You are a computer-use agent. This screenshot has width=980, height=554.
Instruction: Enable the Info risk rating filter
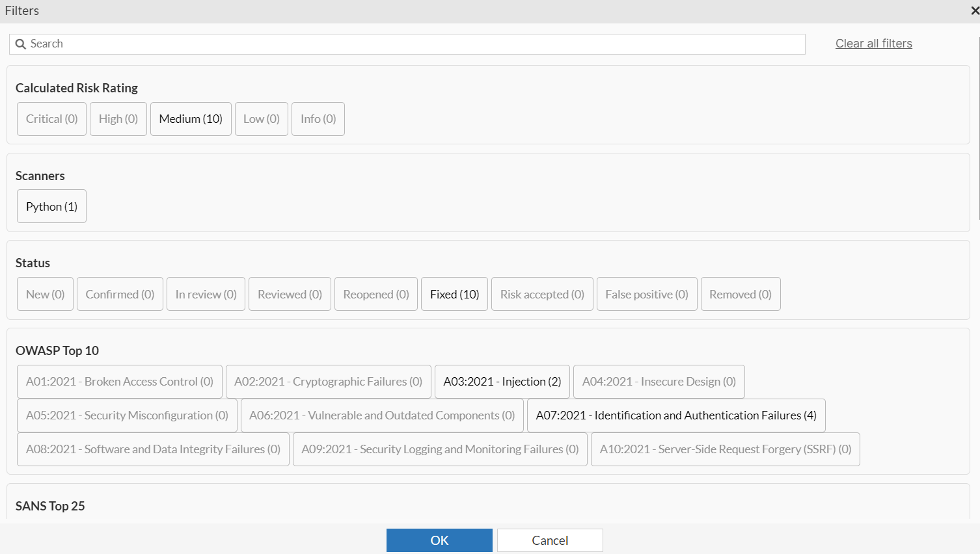coord(318,119)
